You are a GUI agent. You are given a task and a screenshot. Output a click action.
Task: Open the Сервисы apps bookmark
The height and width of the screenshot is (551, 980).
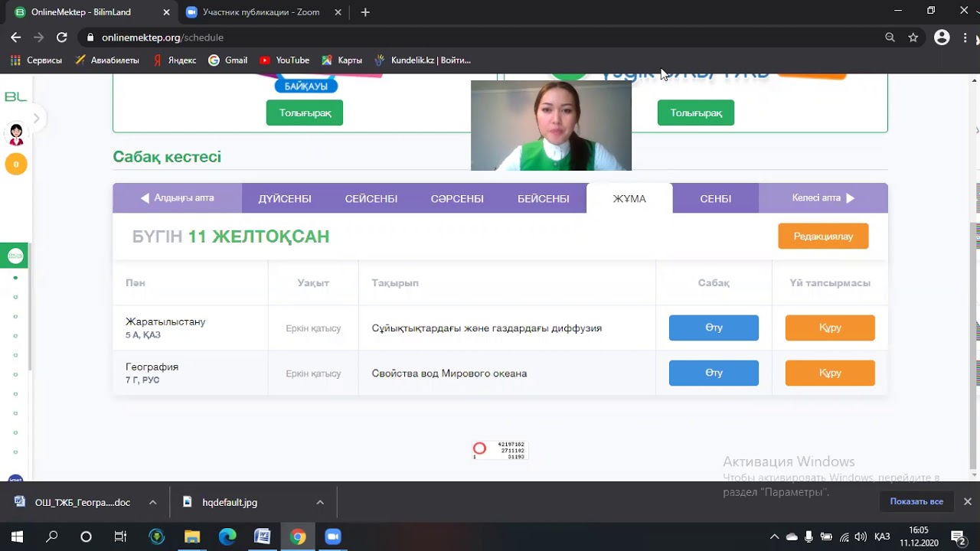[36, 60]
